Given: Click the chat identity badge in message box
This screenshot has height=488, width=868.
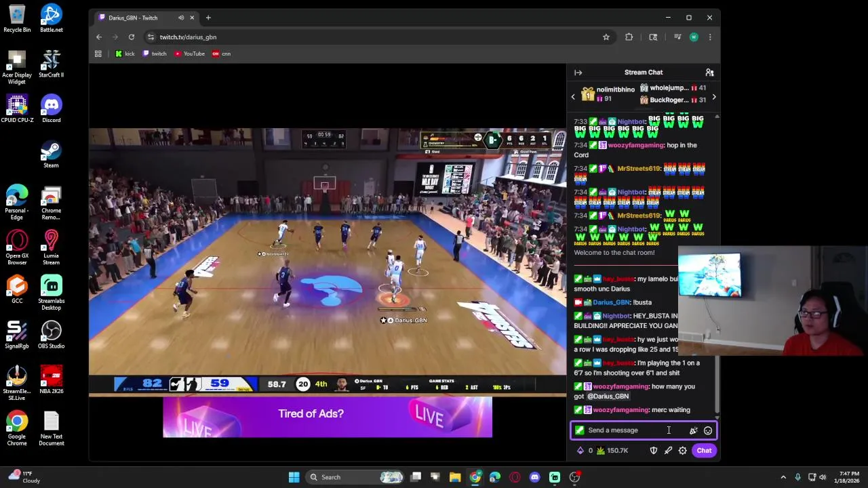Looking at the screenshot, I should tap(580, 430).
